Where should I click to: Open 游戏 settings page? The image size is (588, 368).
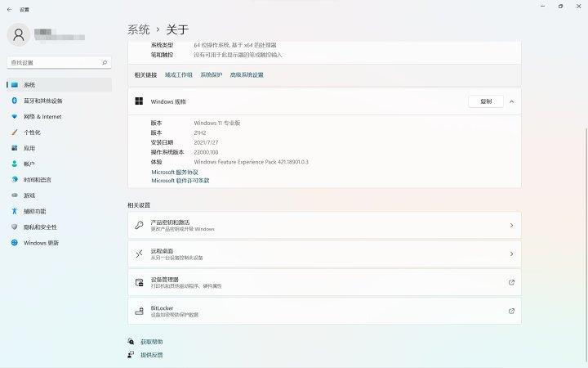click(60, 195)
